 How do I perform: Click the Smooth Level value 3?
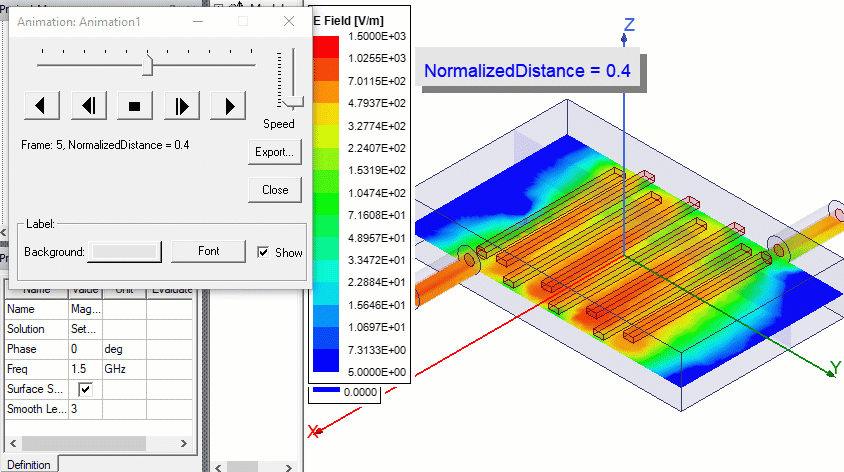84,409
